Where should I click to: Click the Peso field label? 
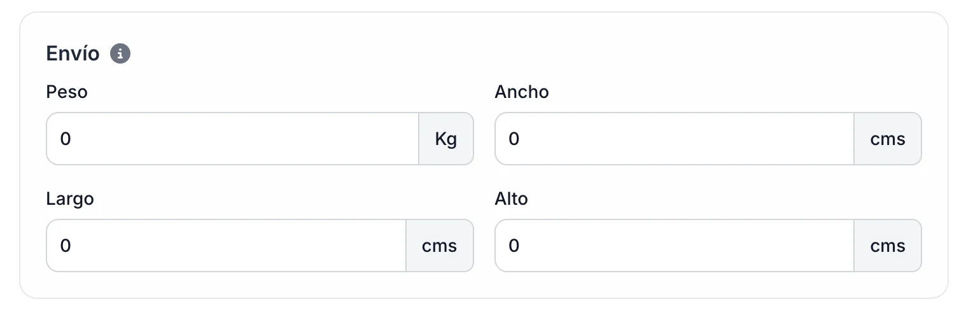point(67,92)
